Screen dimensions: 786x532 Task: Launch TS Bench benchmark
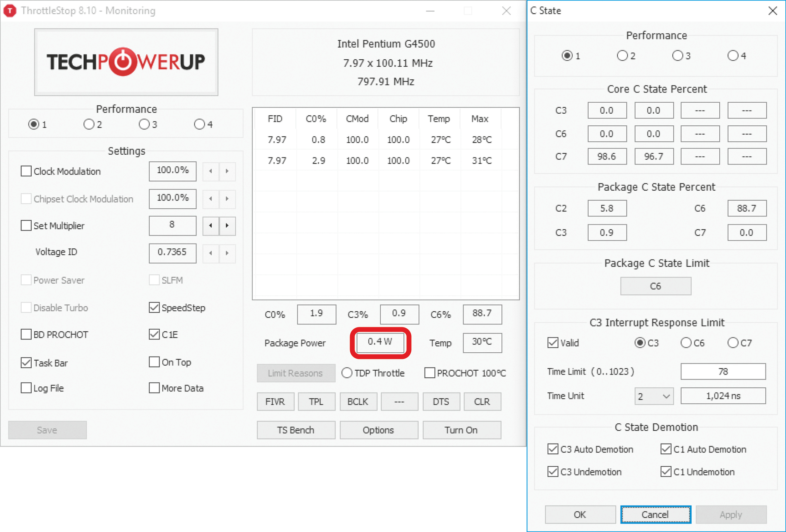coord(296,430)
